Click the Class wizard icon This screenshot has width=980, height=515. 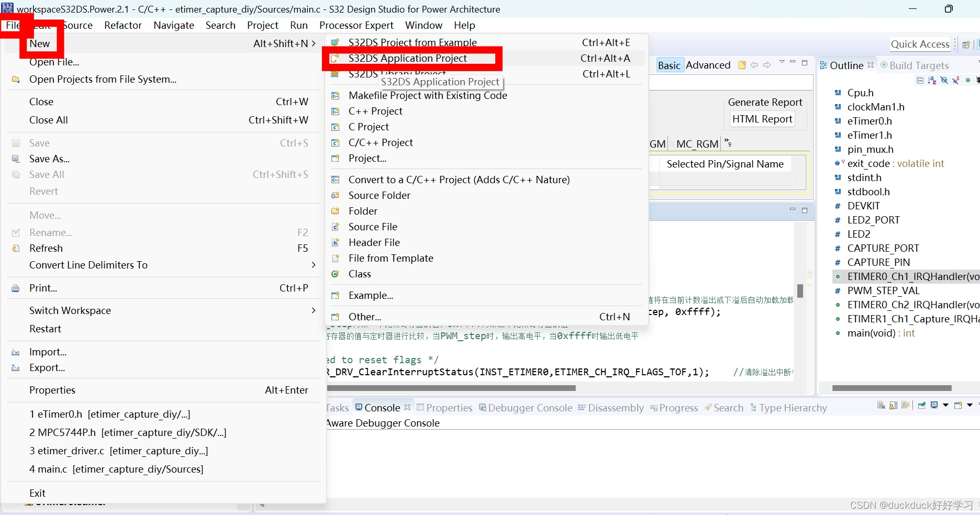[x=336, y=274]
